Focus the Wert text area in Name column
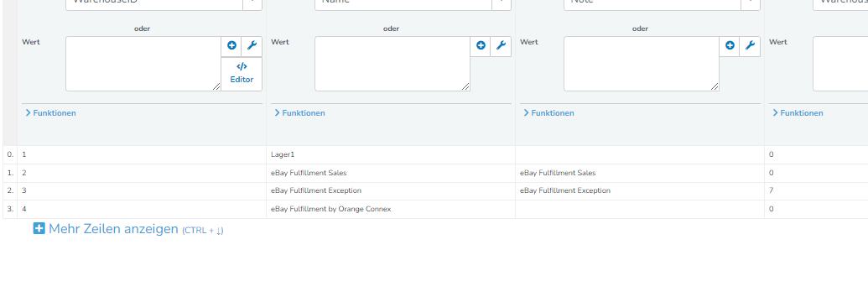868x302 pixels. 392,64
